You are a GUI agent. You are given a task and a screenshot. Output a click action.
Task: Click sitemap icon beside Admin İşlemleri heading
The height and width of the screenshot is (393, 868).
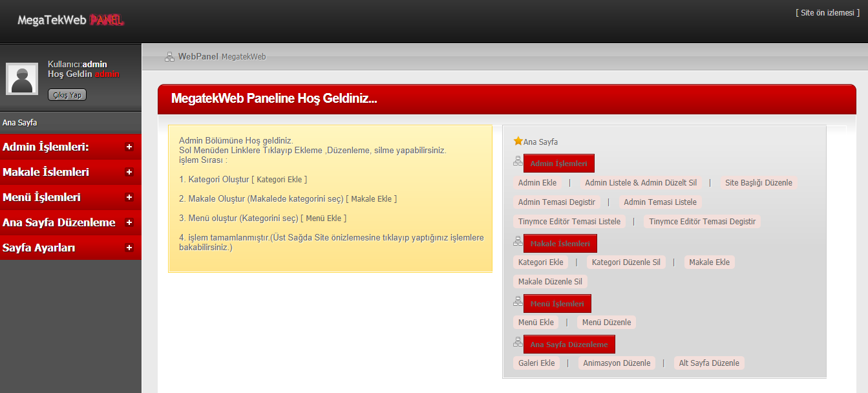point(518,162)
